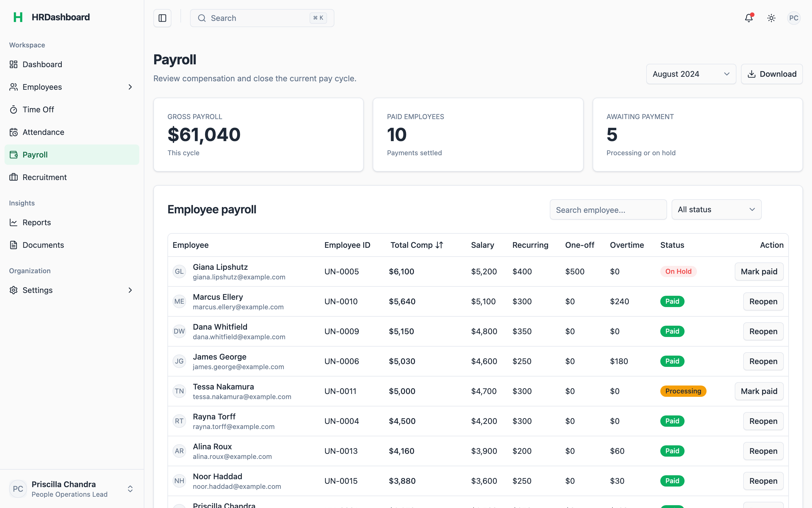Click the search magnifier icon
Screen dimensions: 812x508
(202, 18)
